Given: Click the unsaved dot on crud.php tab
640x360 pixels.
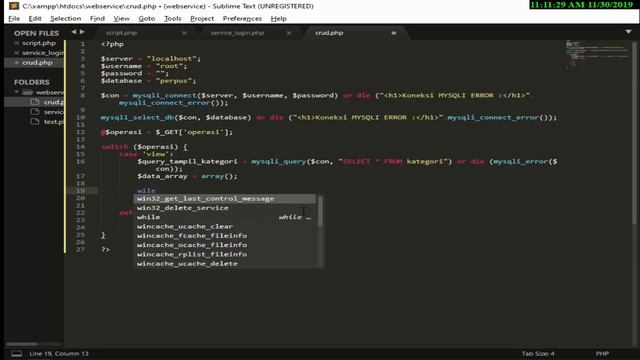Looking at the screenshot, I should [393, 33].
